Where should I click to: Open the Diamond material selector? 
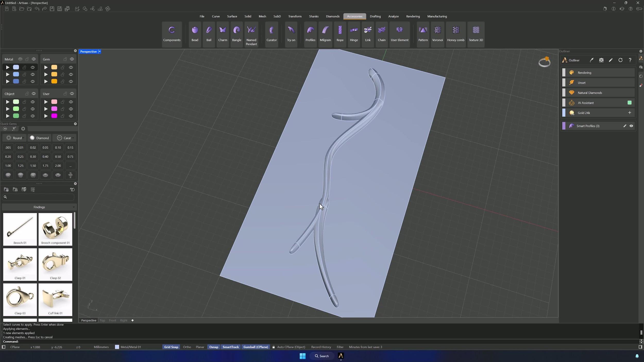[40, 138]
